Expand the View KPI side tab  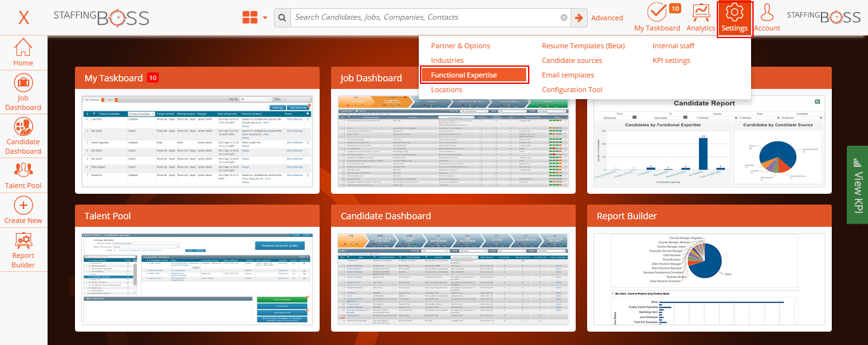coord(857,185)
